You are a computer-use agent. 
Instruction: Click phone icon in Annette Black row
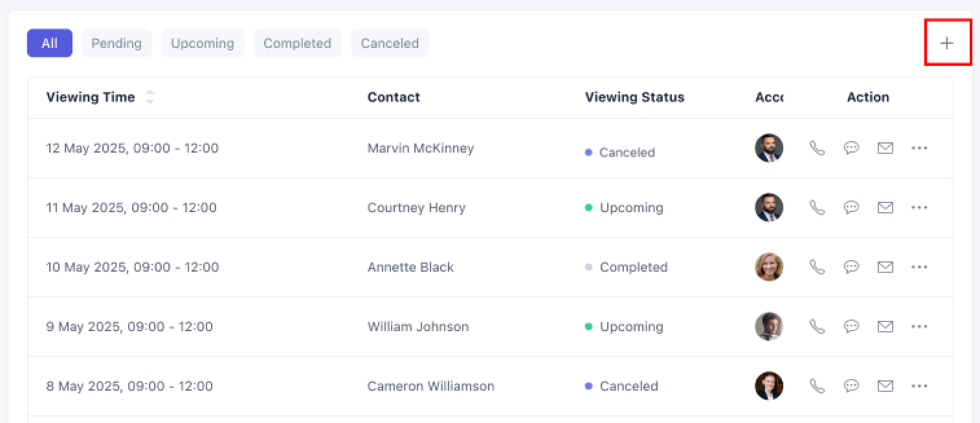click(x=818, y=267)
